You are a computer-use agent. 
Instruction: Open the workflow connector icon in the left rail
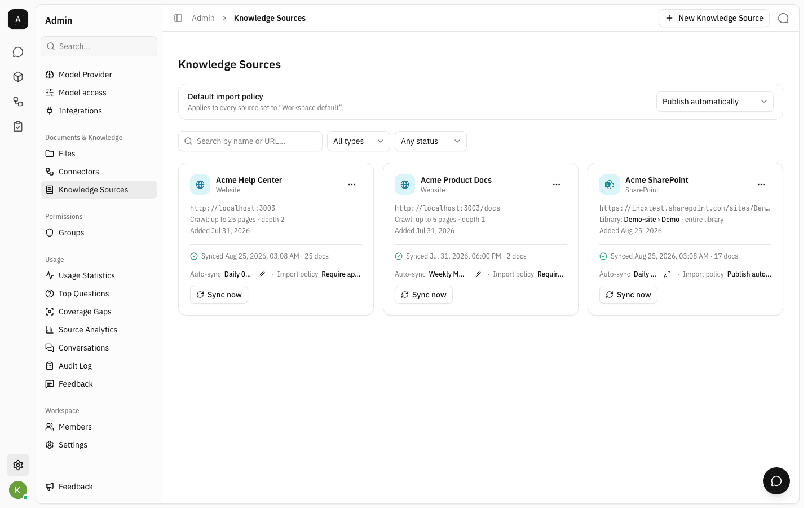(x=18, y=102)
